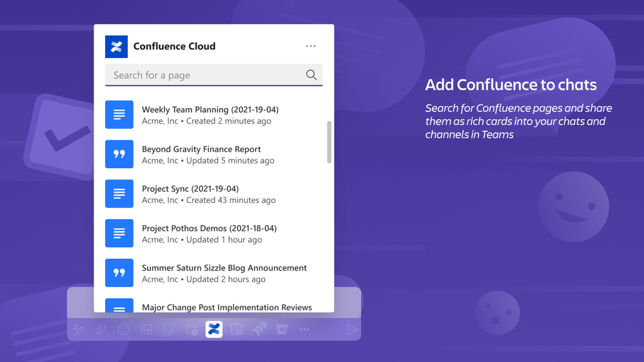Open the Bitbucket app icon
The image size is (644, 362).
[282, 329]
